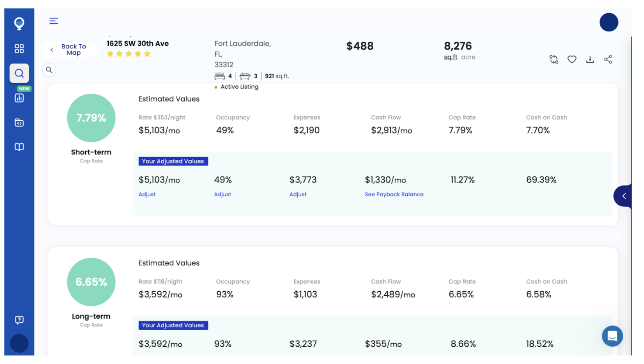Click long-term Cash Flow $2,489/mo

coord(393,294)
